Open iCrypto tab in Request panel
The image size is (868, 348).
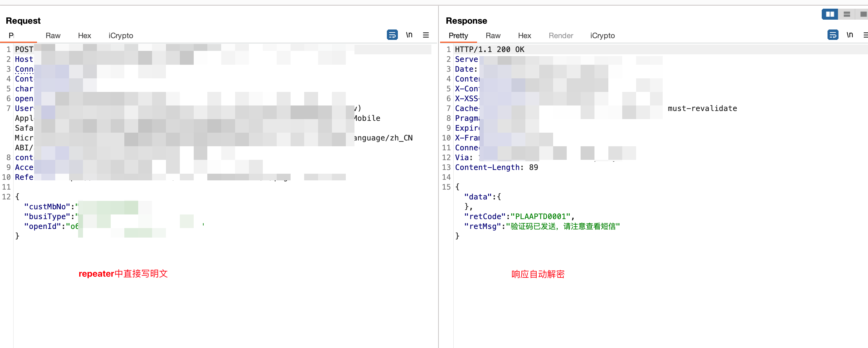point(121,36)
